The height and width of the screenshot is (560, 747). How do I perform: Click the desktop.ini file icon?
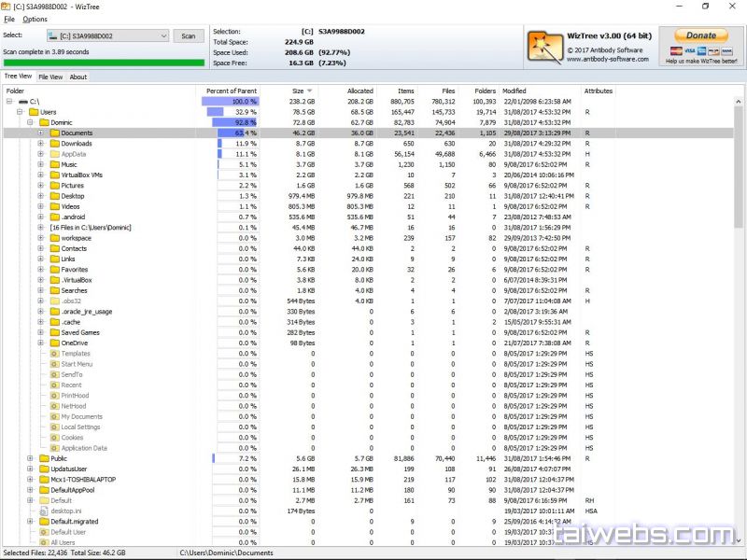43,511
